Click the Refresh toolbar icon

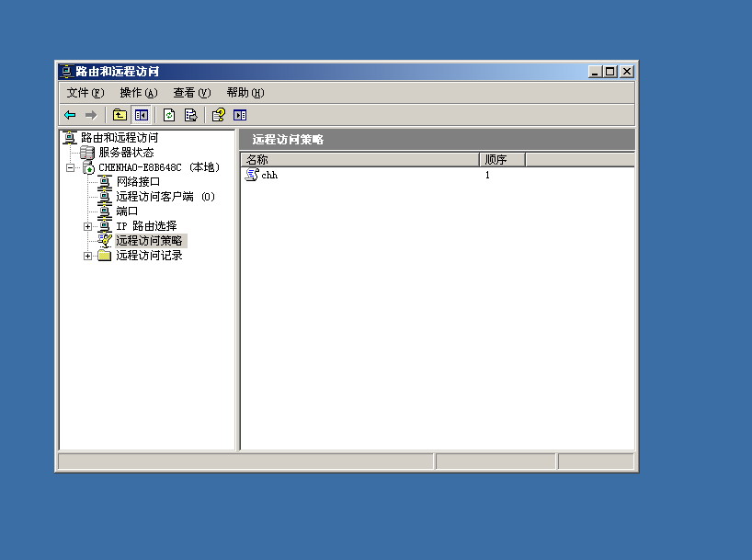(169, 115)
